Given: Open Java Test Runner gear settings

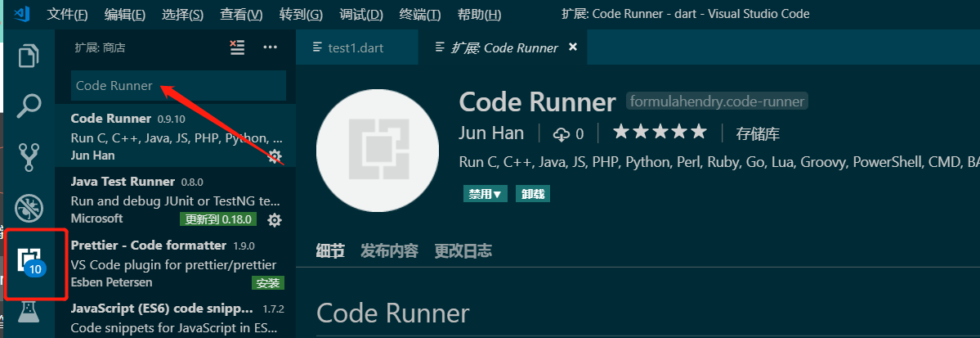Looking at the screenshot, I should (275, 219).
